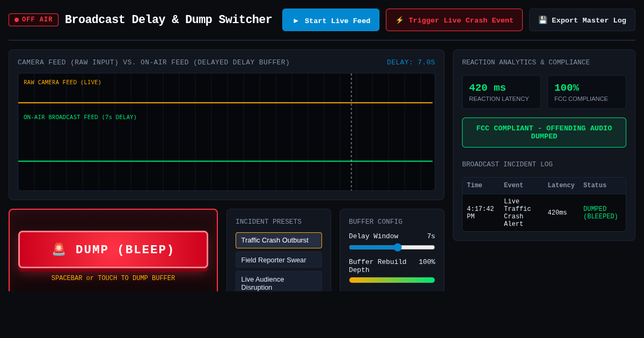The height and width of the screenshot is (338, 644).
Task: Click the dashed marker in feed chart
Action: pos(352,132)
